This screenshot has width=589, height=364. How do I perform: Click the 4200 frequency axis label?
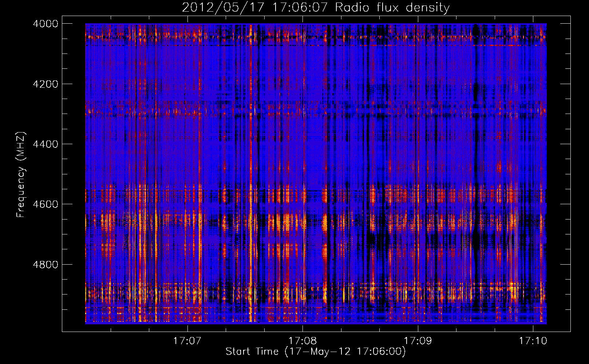point(46,84)
